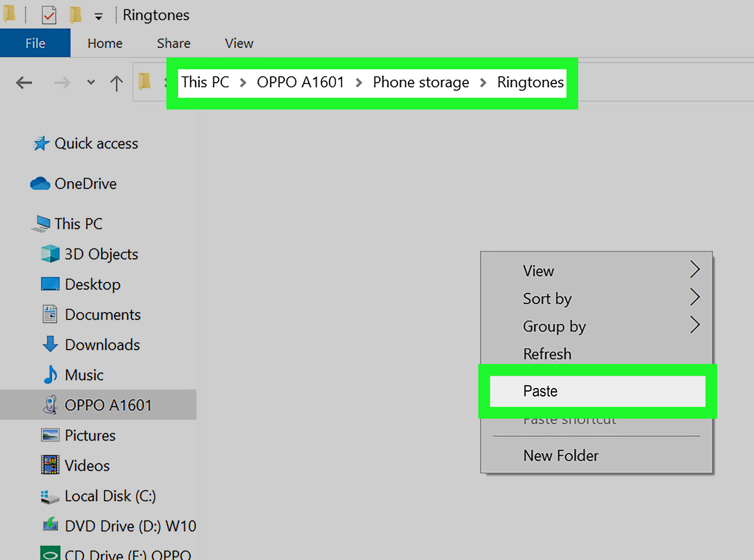Open Videos in the navigation pane
The height and width of the screenshot is (560, 754).
point(87,466)
